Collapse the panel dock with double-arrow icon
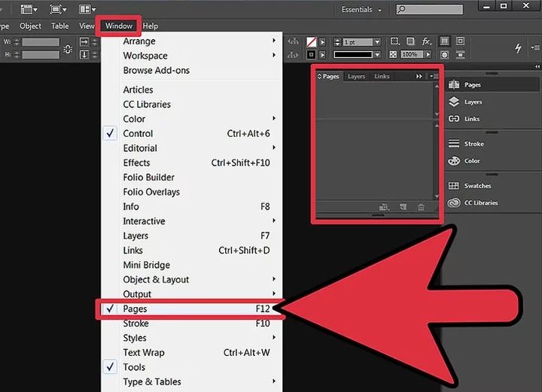 point(537,66)
